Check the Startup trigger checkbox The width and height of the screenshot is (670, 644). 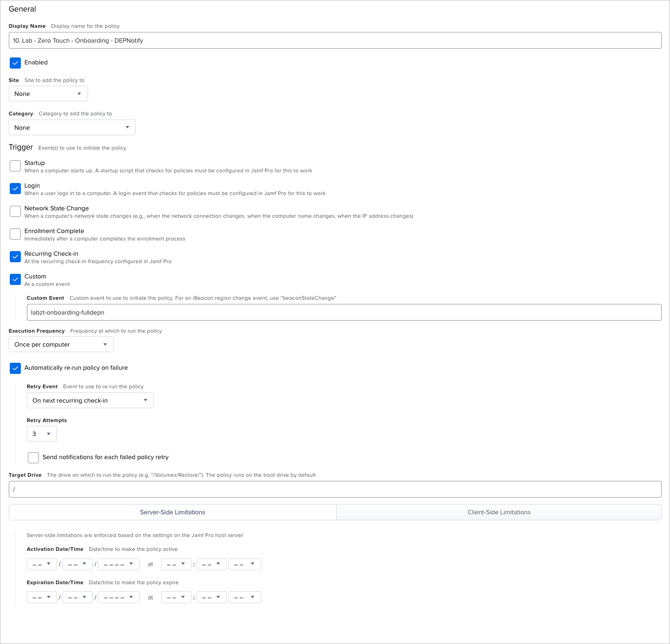pyautogui.click(x=15, y=166)
